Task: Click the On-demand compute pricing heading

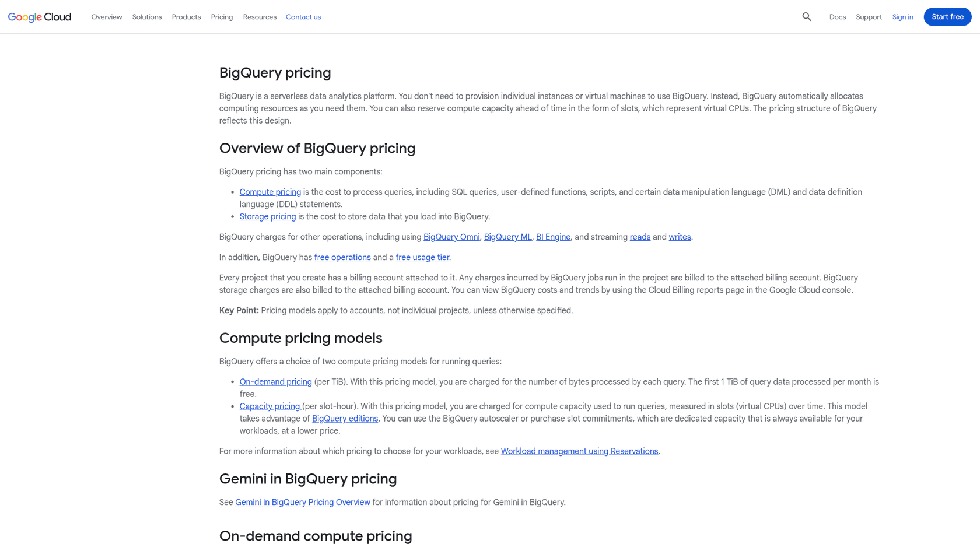Action: (x=316, y=536)
